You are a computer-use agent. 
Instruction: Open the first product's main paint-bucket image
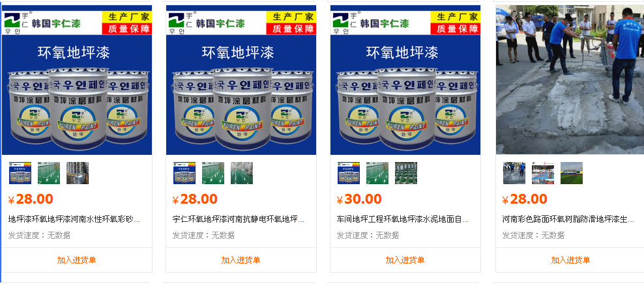(77, 80)
